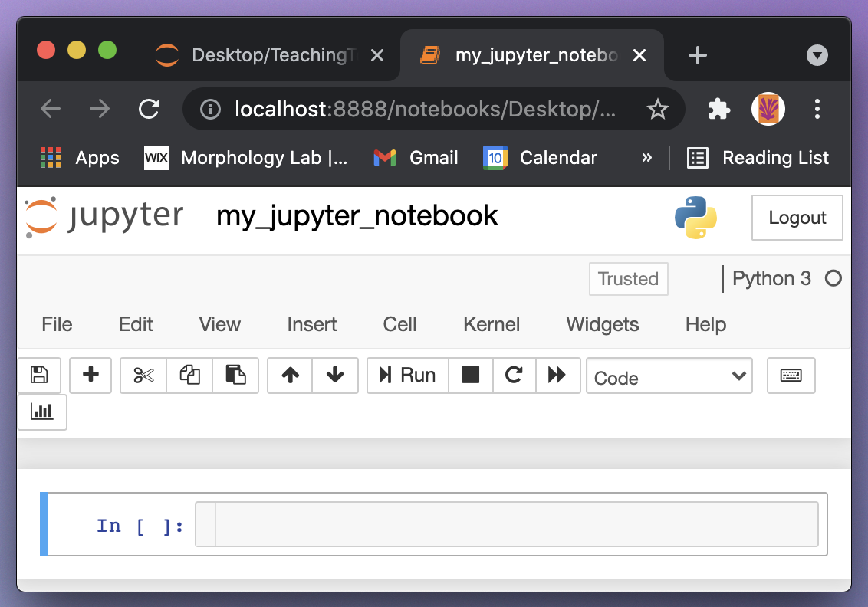Open the Calendar bookmark
Image resolution: width=868 pixels, height=607 pixels.
click(541, 158)
